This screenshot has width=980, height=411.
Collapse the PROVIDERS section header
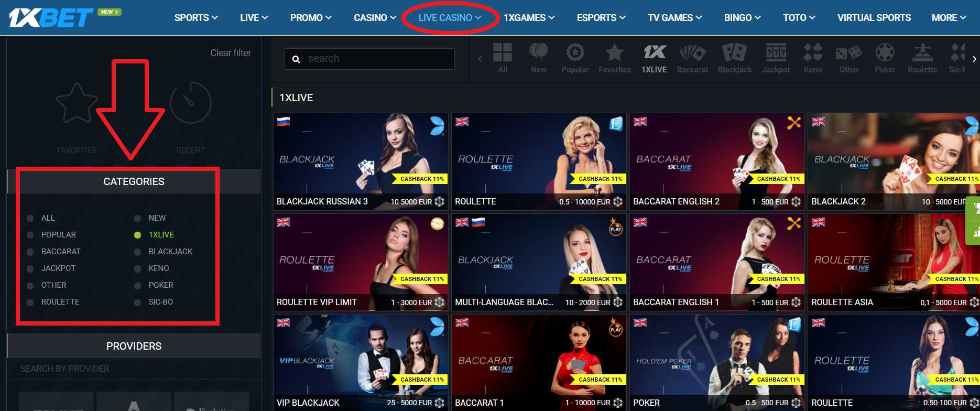134,346
